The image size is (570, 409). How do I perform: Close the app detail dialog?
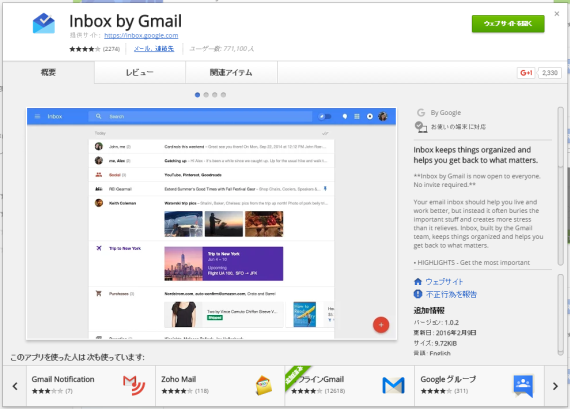pos(557,14)
